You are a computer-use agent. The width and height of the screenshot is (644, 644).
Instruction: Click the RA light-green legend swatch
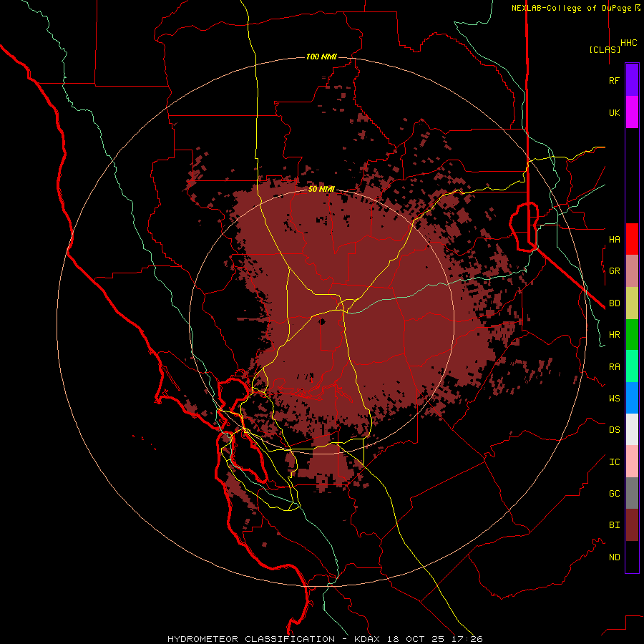pyautogui.click(x=632, y=366)
